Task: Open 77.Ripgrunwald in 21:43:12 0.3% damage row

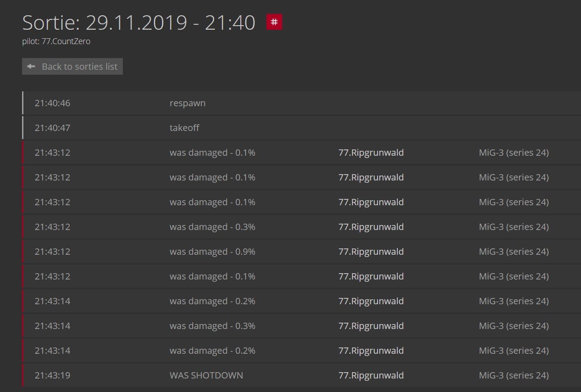Action: pyautogui.click(x=371, y=227)
